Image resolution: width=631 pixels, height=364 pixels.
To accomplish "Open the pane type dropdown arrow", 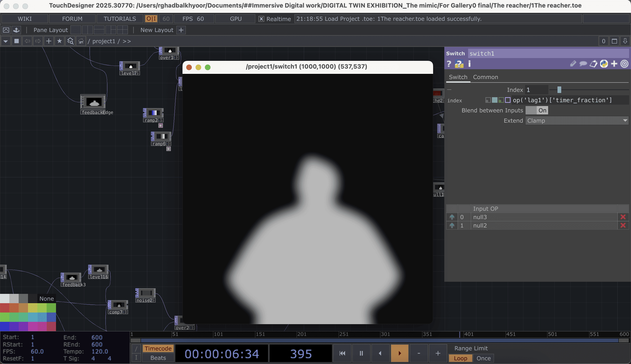I will tap(6, 41).
